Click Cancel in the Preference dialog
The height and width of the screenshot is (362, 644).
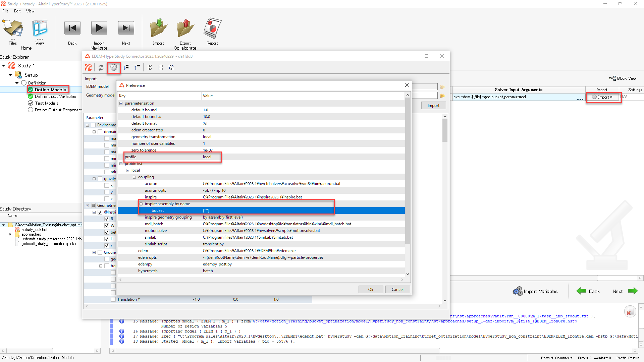pyautogui.click(x=397, y=290)
